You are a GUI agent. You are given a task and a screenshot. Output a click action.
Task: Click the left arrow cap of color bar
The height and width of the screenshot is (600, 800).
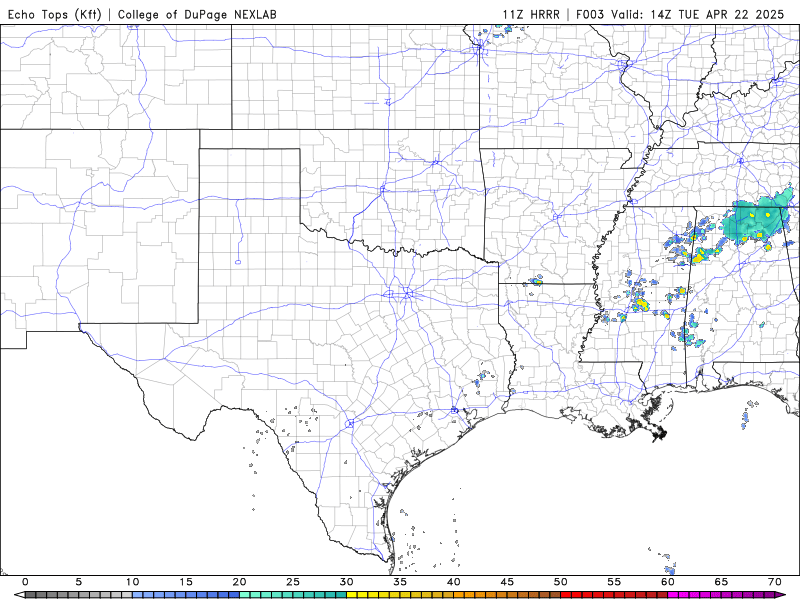[x=19, y=595]
